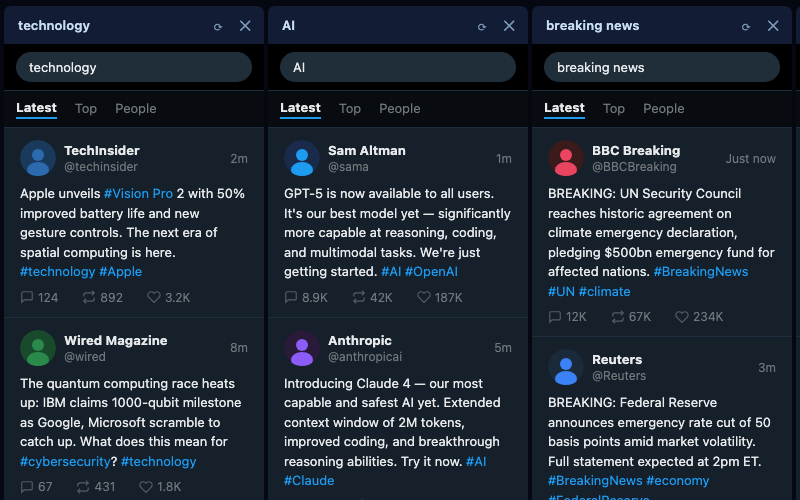800x500 pixels.
Task: Retweet Sam Altman's GPT-5 tweet
Action: tap(372, 297)
